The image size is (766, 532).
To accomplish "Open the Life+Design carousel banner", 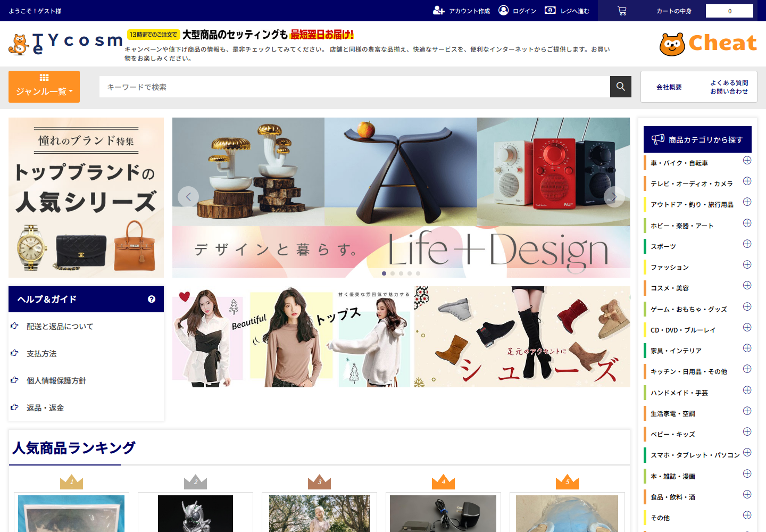I will click(401, 197).
